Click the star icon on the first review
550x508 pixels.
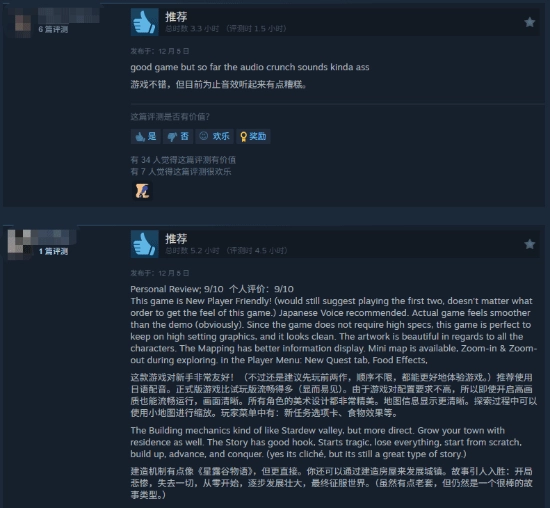pos(529,22)
